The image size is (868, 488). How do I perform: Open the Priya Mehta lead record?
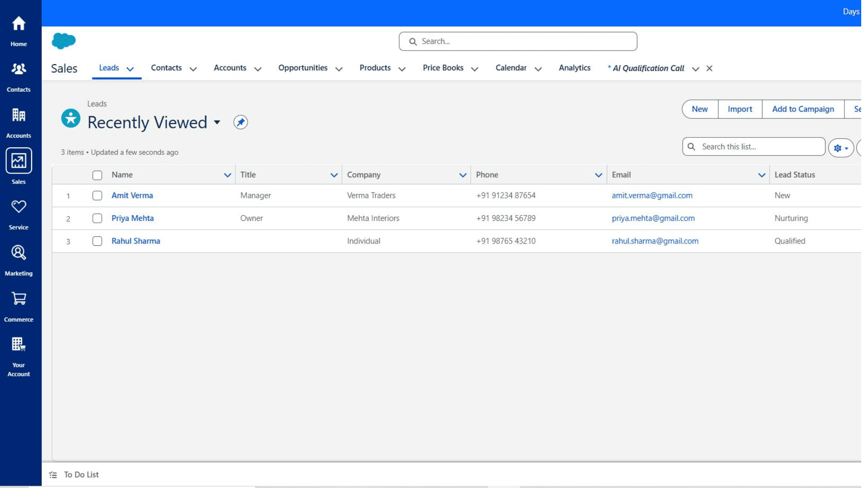click(132, 218)
